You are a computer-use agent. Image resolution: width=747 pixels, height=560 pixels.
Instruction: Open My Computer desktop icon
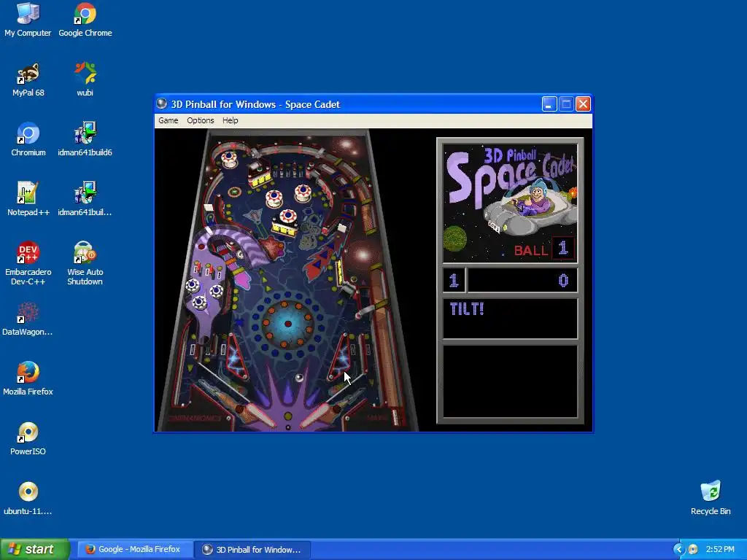[x=28, y=20]
